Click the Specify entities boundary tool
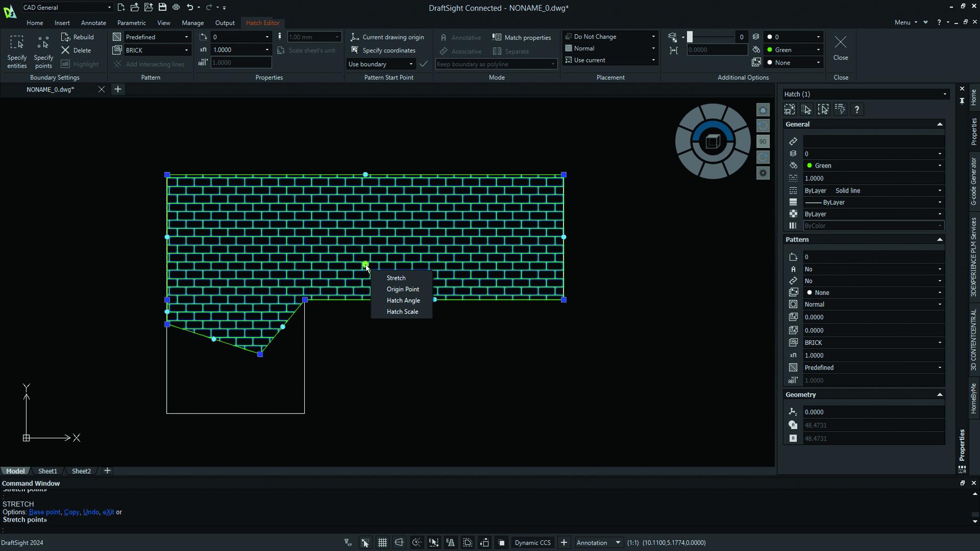The height and width of the screenshot is (551, 980). click(17, 51)
